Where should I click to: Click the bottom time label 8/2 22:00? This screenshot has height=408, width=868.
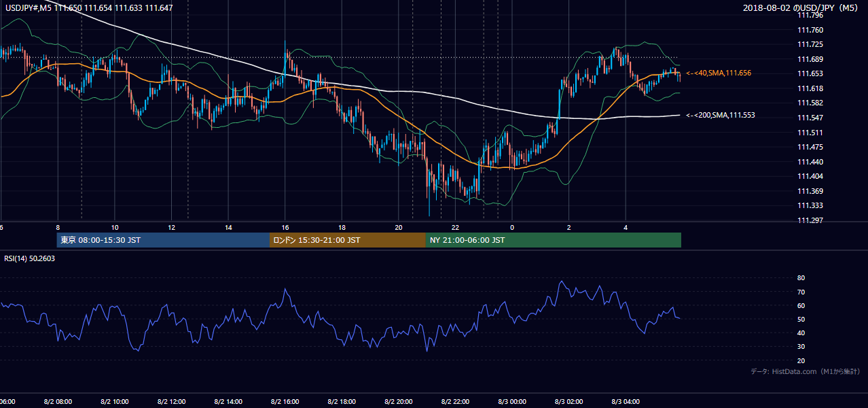(456, 402)
